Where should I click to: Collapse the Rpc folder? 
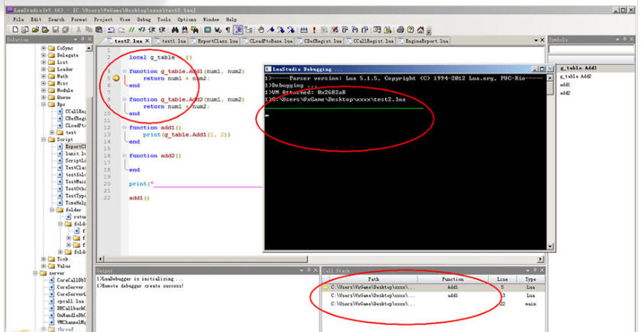(44, 105)
